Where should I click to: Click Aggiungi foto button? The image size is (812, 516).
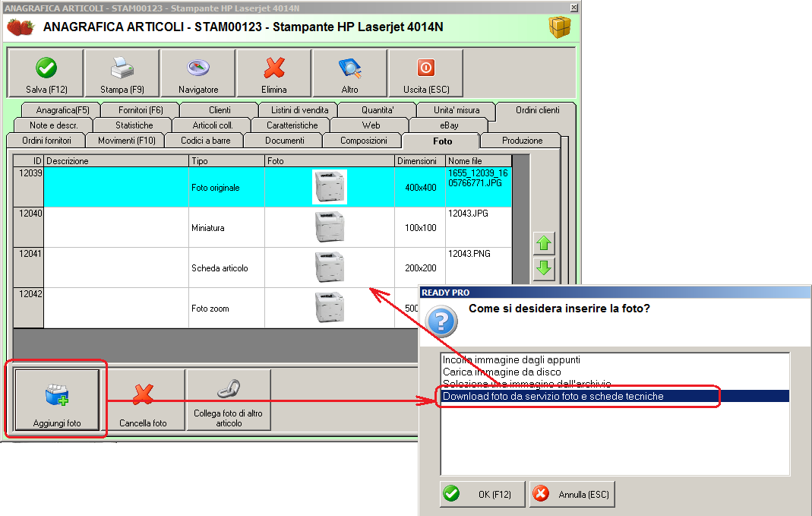tap(57, 400)
